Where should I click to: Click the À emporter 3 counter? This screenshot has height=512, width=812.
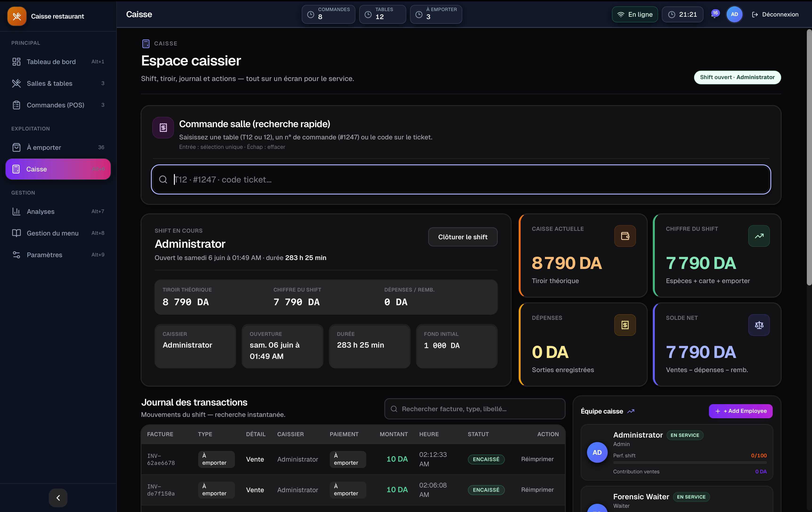[x=436, y=15]
